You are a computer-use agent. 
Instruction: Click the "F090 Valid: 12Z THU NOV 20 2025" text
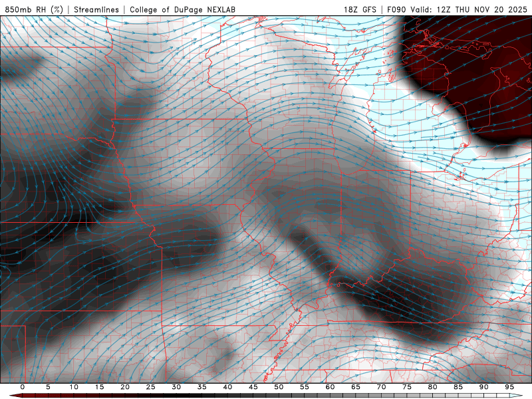pyautogui.click(x=457, y=9)
